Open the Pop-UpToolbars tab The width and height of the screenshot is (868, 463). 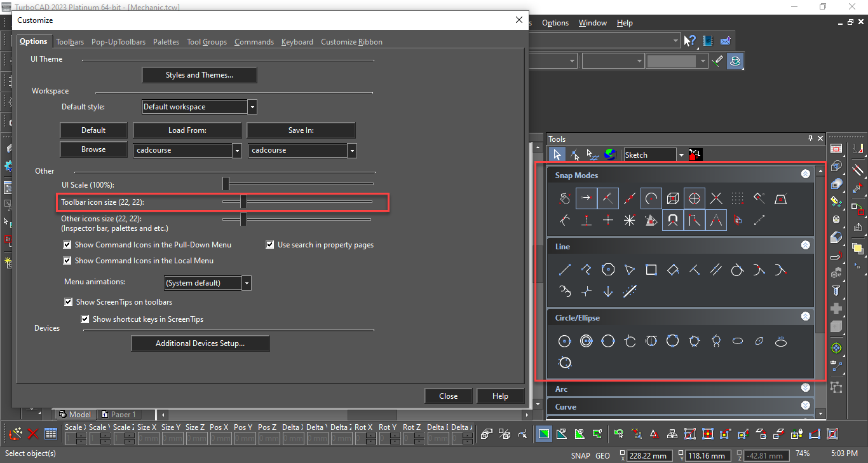click(118, 42)
